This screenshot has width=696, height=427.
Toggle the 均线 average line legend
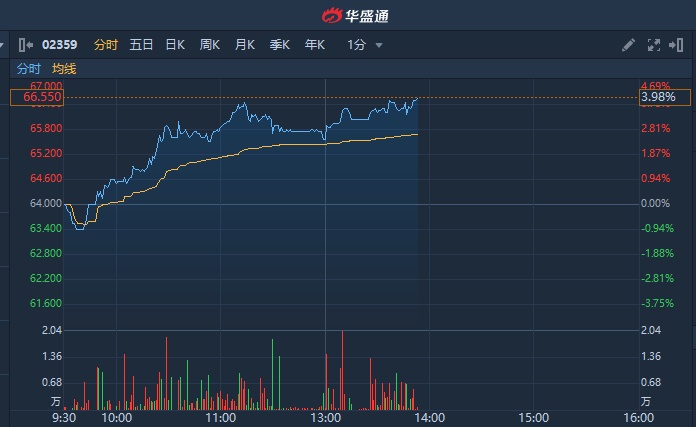tap(64, 69)
